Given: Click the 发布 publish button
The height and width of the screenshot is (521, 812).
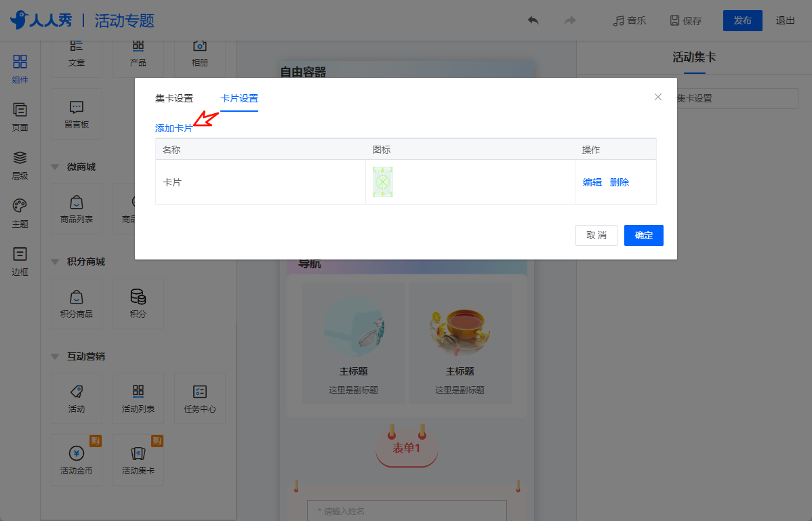Looking at the screenshot, I should [743, 21].
